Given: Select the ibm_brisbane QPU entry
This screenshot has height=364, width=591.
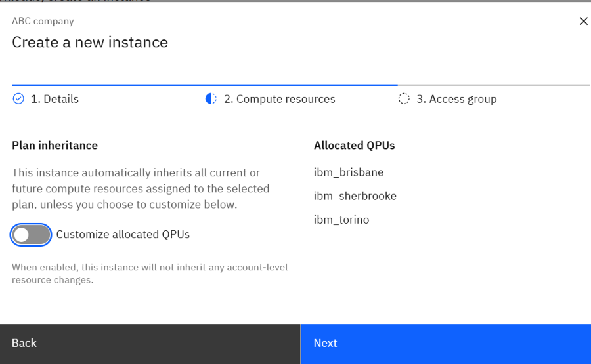Looking at the screenshot, I should pos(349,172).
